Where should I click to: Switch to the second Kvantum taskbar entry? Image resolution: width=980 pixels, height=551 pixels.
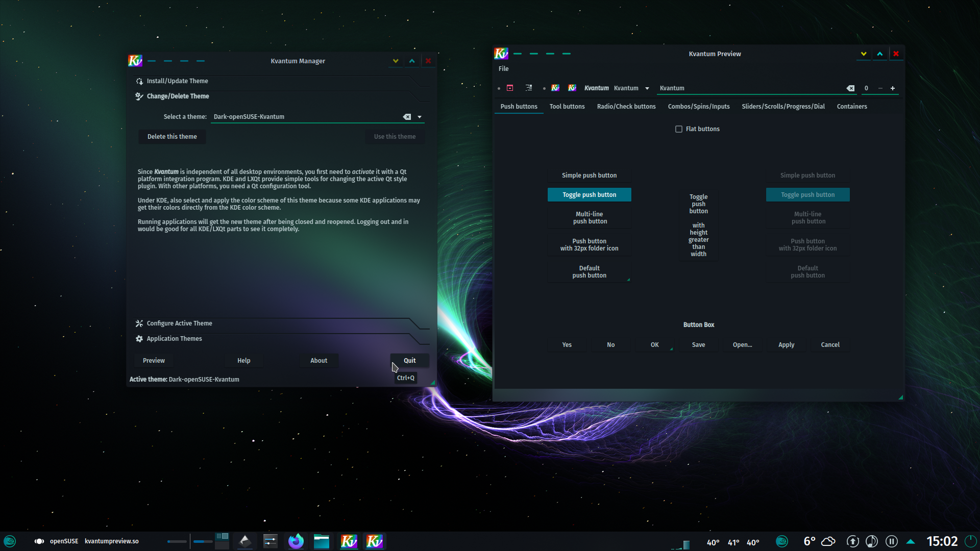pyautogui.click(x=375, y=541)
